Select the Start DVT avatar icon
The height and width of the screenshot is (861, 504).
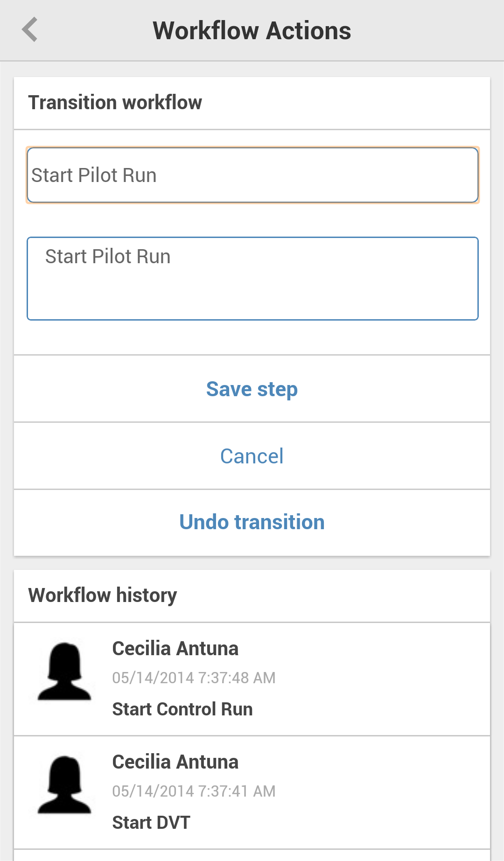tap(64, 785)
